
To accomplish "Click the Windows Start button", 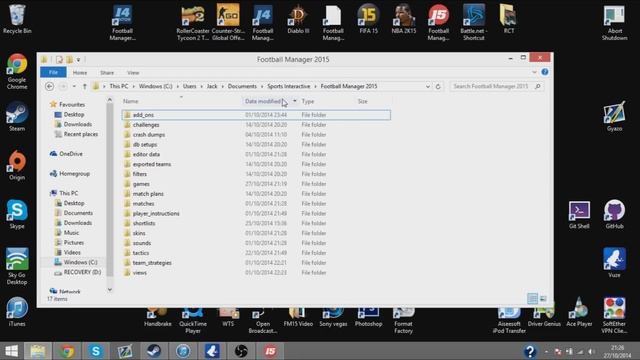I will point(11,351).
